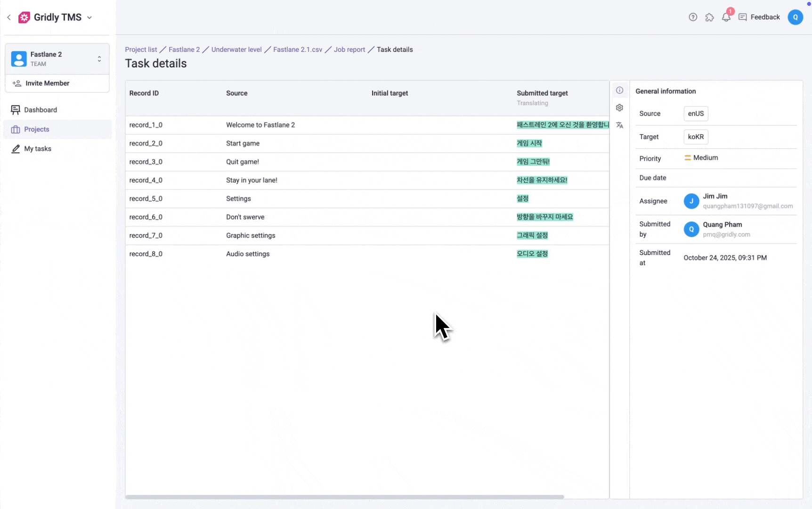Click the Dashboard icon in the sidebar
The height and width of the screenshot is (509, 812).
click(x=16, y=109)
